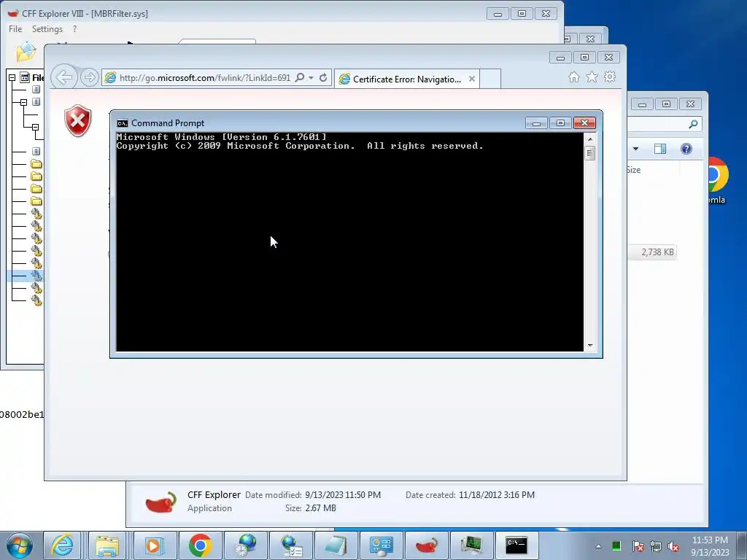The image size is (747, 560).
Task: Open Internet Explorer from the taskbar
Action: (63, 545)
